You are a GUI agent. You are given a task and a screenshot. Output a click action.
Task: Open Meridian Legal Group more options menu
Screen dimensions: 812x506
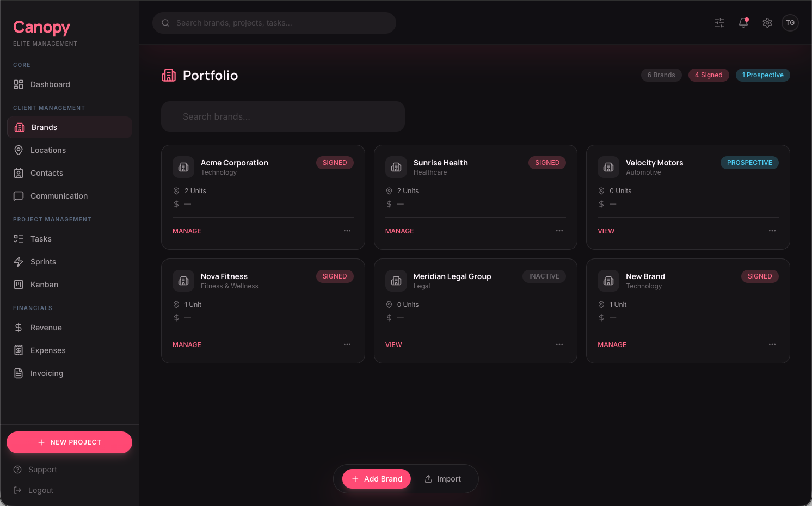[559, 344]
